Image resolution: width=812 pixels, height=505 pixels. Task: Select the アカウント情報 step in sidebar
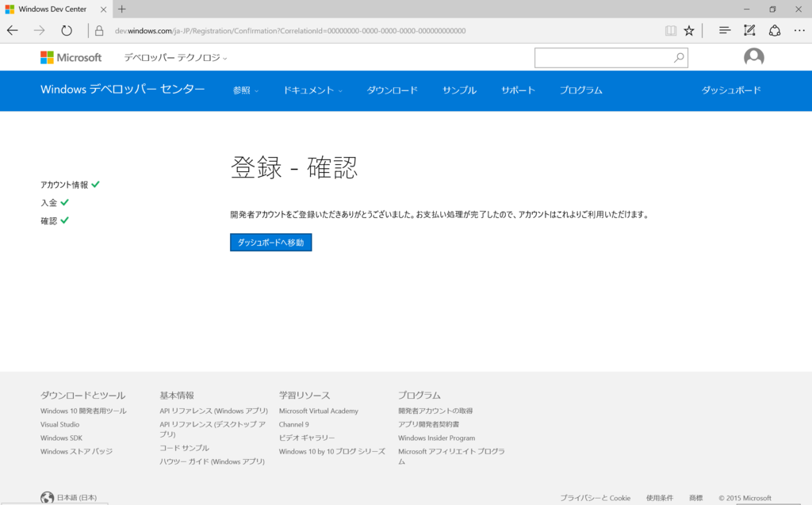click(x=64, y=185)
